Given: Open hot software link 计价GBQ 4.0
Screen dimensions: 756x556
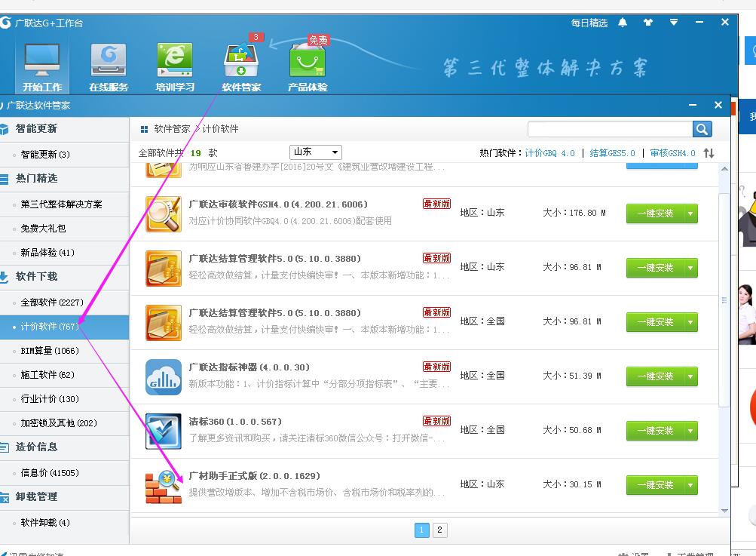Looking at the screenshot, I should [x=549, y=153].
